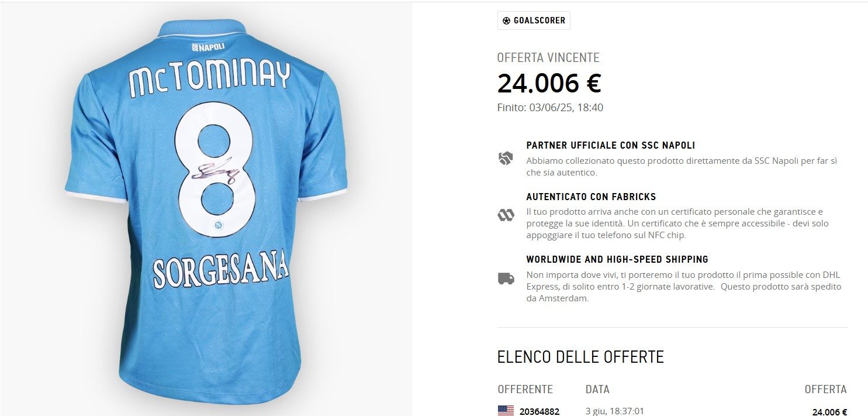Click the AUTENTICATO CON FABRICKS heading

[592, 197]
